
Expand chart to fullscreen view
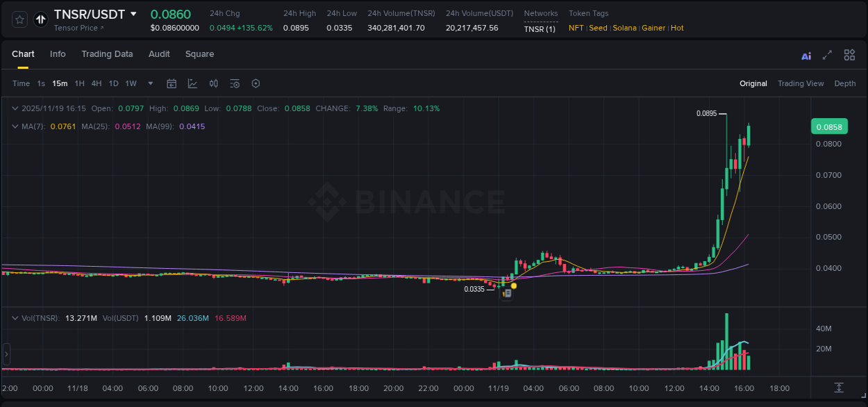click(x=827, y=55)
